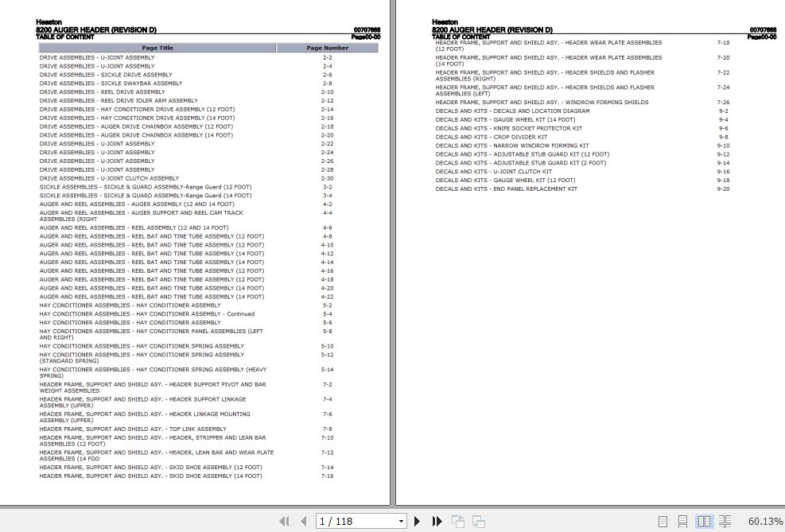Go to the first page
This screenshot has height=532, width=785.
(284, 521)
